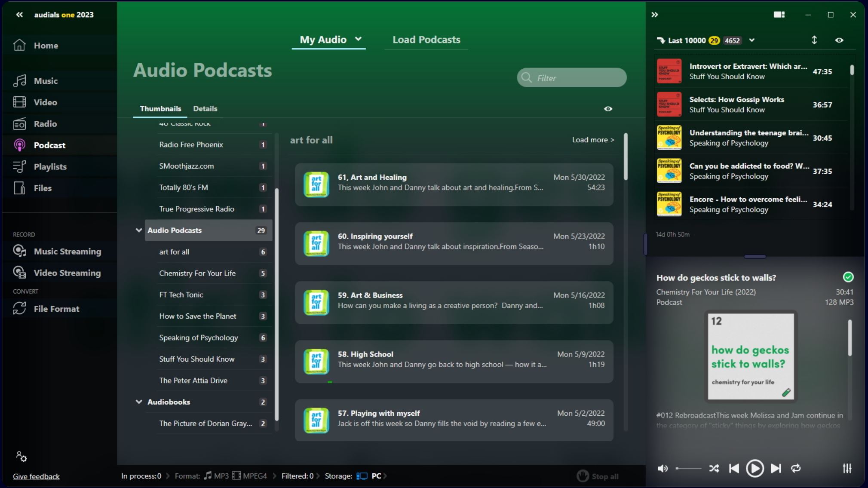
Task: Collapse the Audio Podcasts tree group
Action: point(139,230)
